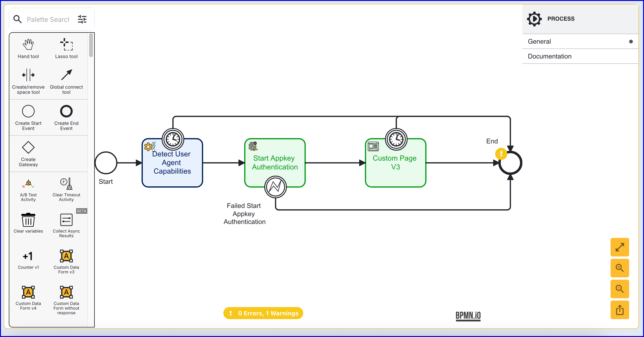Viewport: 644px width, 337px height.
Task: Add a Clear Timeout Activity
Action: (x=66, y=184)
